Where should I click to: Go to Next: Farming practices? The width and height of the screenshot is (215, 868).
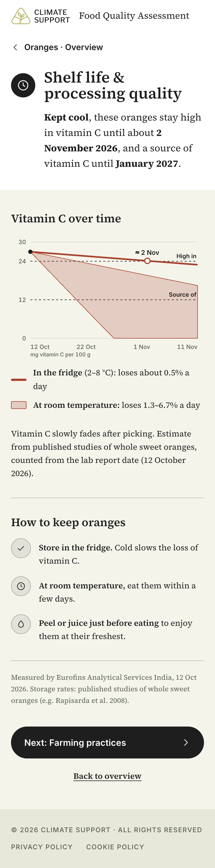(x=107, y=743)
